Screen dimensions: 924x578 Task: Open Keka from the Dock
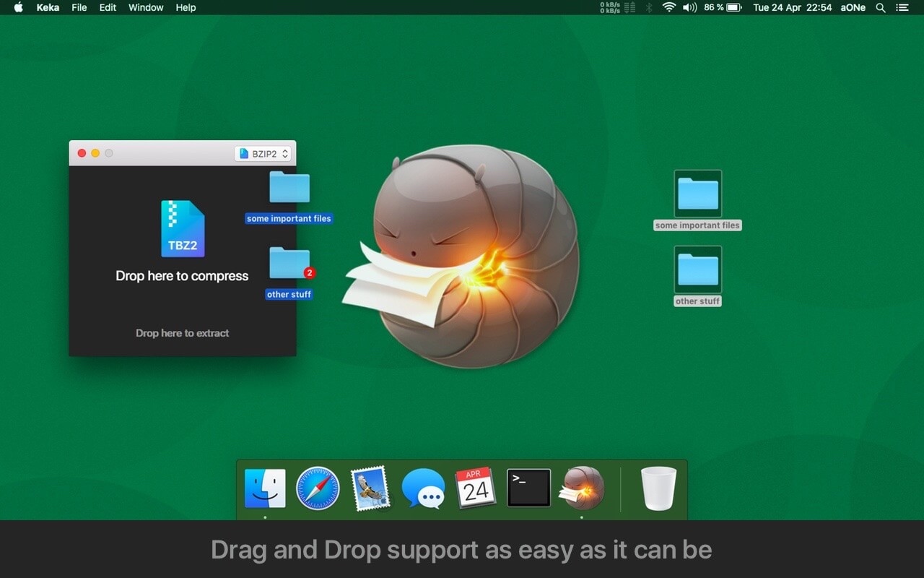[x=582, y=488]
